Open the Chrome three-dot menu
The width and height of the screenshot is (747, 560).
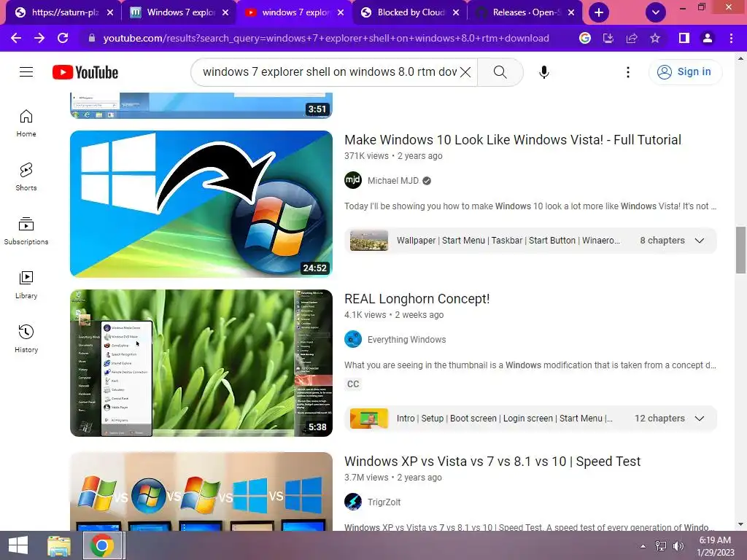coord(731,38)
